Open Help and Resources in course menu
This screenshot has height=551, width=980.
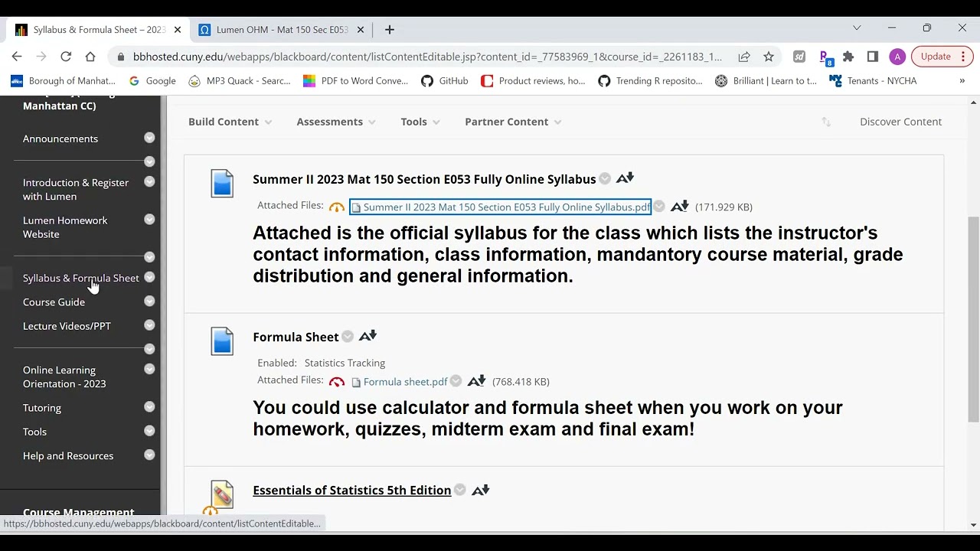point(68,455)
